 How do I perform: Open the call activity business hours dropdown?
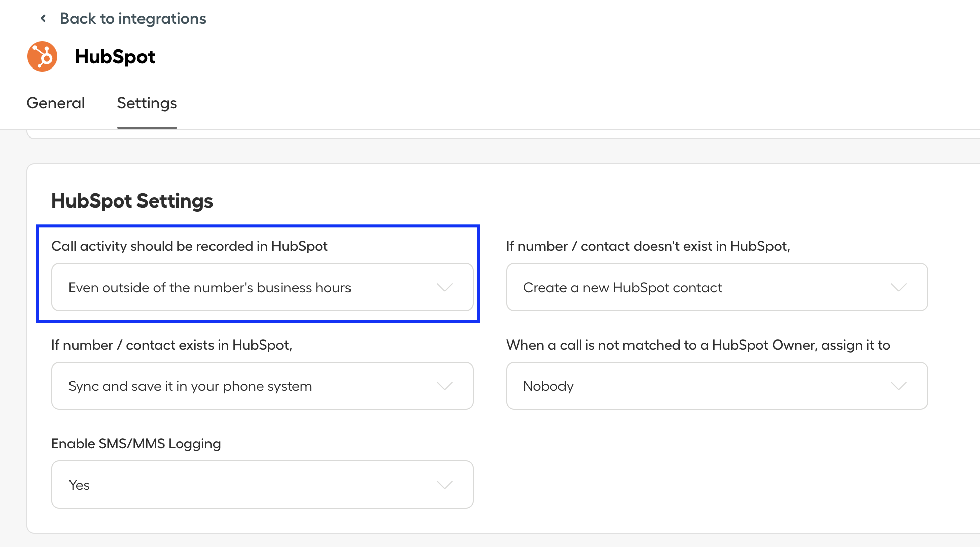coord(262,287)
